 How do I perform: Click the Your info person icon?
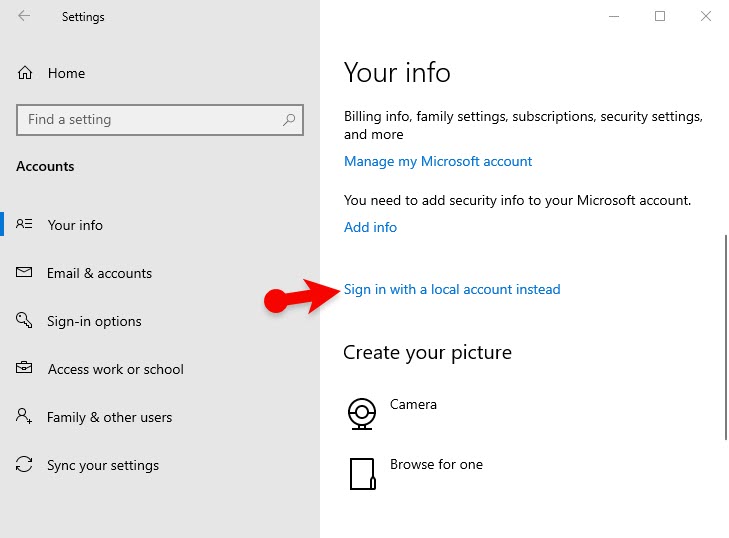pos(25,225)
